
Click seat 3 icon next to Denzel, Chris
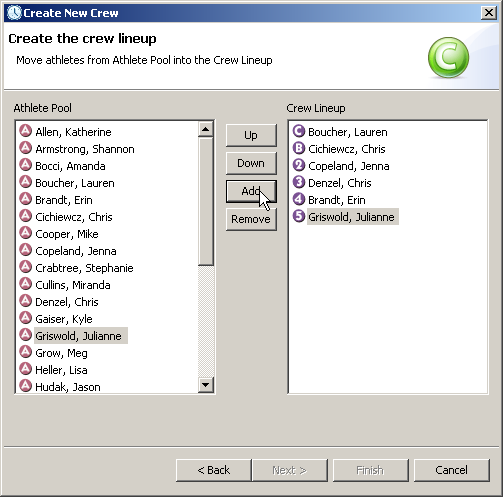(x=299, y=182)
